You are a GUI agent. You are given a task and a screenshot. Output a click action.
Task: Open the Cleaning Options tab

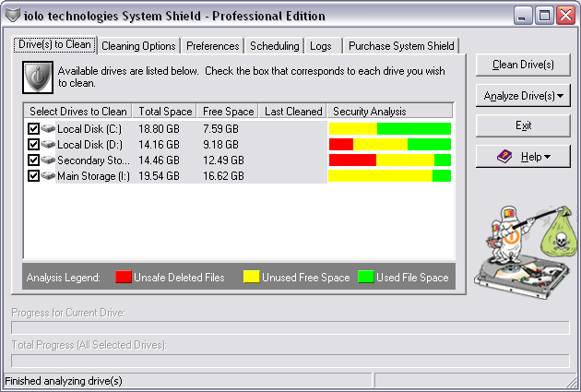click(138, 46)
